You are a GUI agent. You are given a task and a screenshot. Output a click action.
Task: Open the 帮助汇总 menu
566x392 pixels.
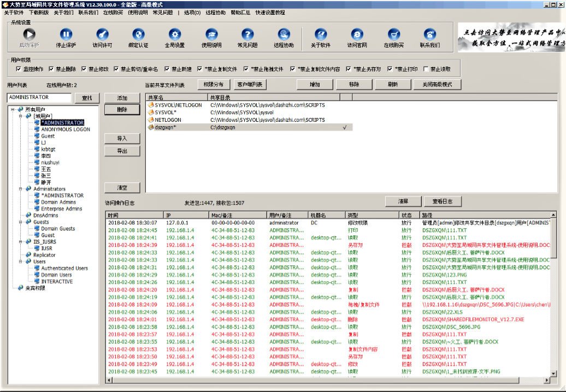(240, 12)
